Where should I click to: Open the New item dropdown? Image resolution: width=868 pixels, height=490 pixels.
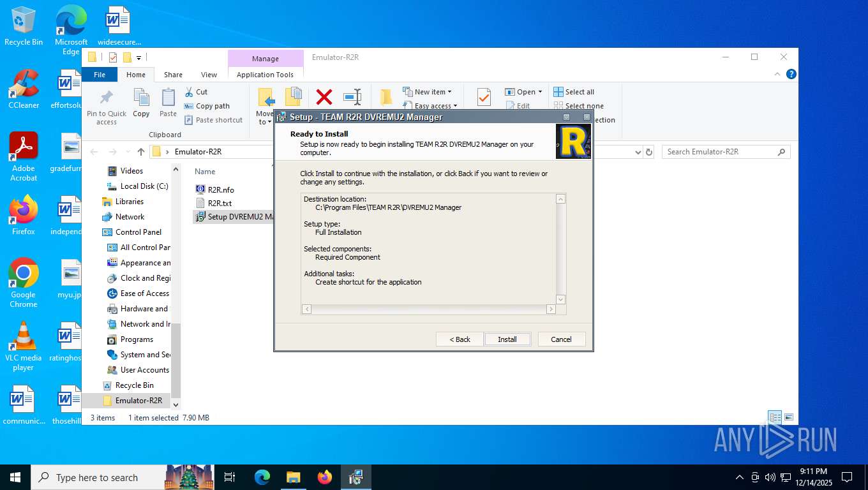point(427,92)
